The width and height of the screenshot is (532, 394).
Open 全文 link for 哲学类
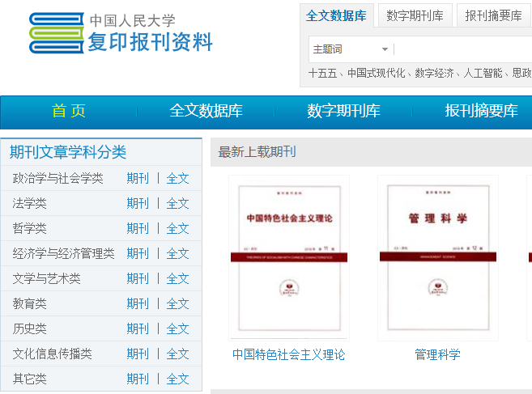pos(177,228)
